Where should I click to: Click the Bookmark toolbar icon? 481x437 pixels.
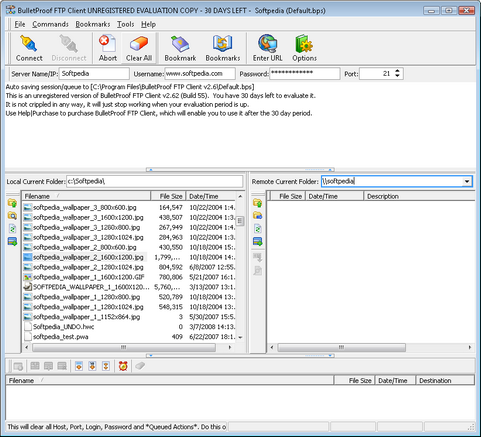(180, 48)
